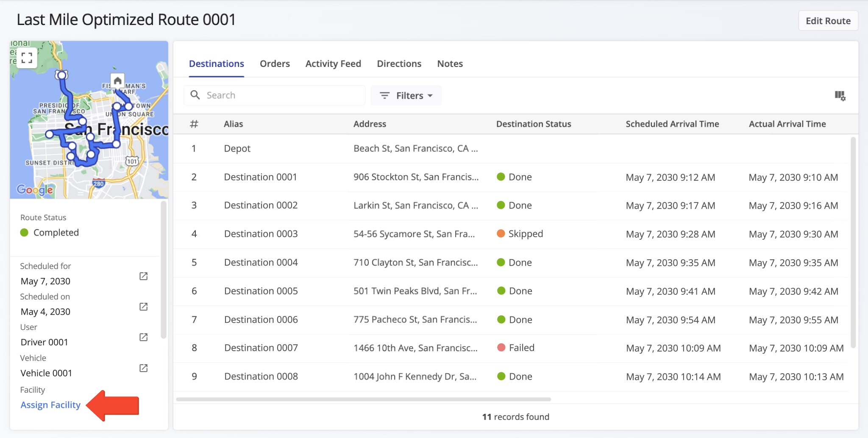
Task: Click the # column header
Action: click(x=194, y=124)
